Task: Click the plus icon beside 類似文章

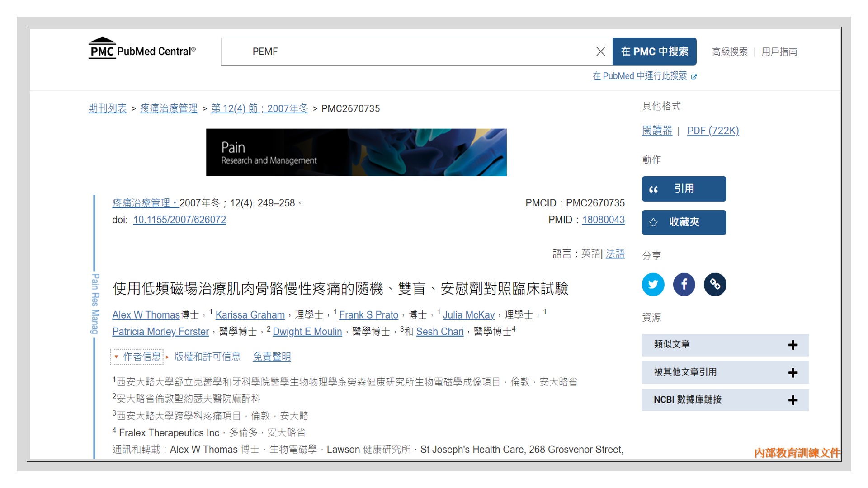Action: 793,345
